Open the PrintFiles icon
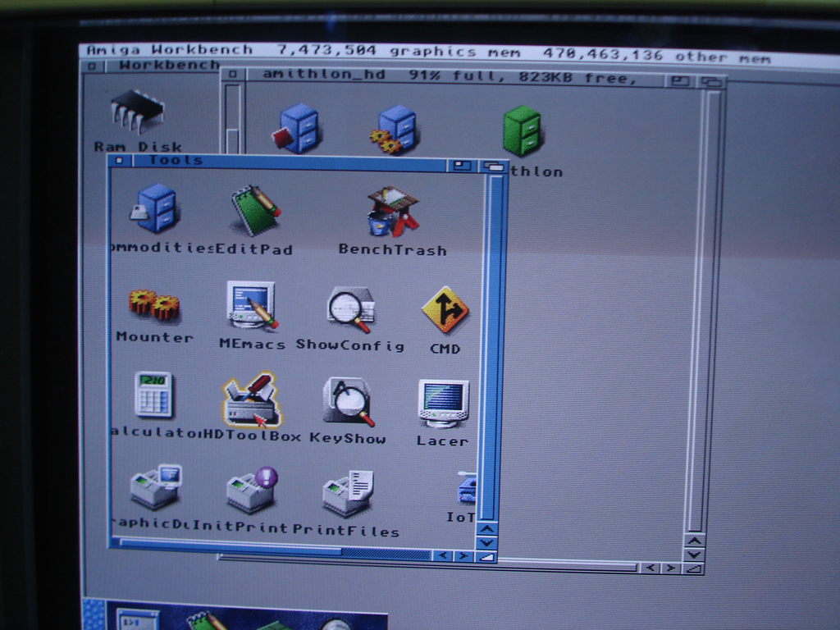Image resolution: width=840 pixels, height=630 pixels. click(x=348, y=493)
